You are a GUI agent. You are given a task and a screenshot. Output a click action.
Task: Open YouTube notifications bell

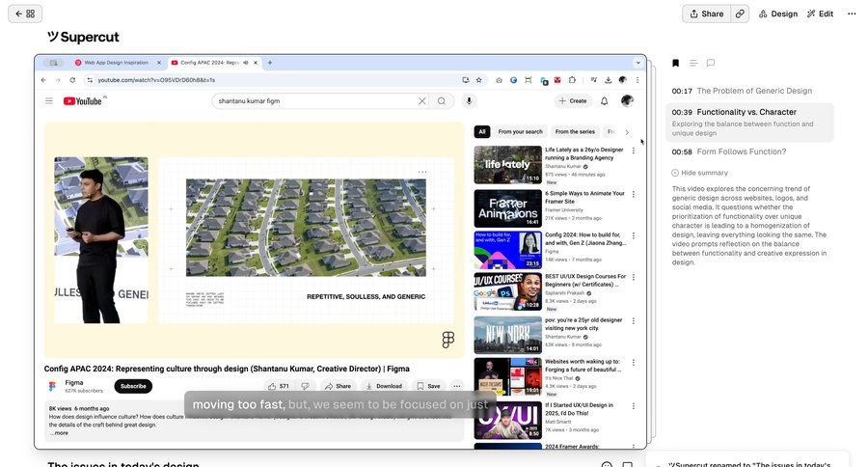[605, 101]
